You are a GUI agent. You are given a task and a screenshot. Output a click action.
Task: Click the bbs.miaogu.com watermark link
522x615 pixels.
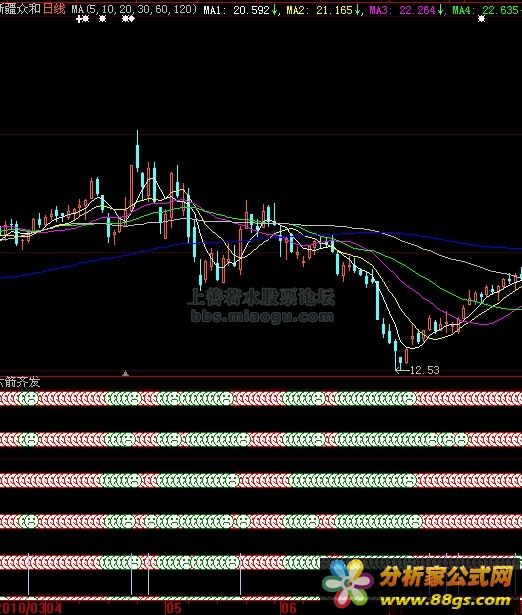[x=262, y=316]
